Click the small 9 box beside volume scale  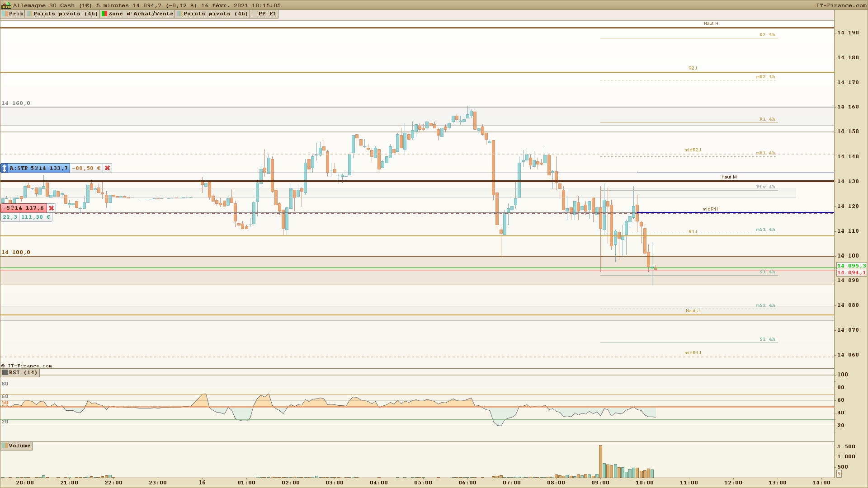(839, 474)
